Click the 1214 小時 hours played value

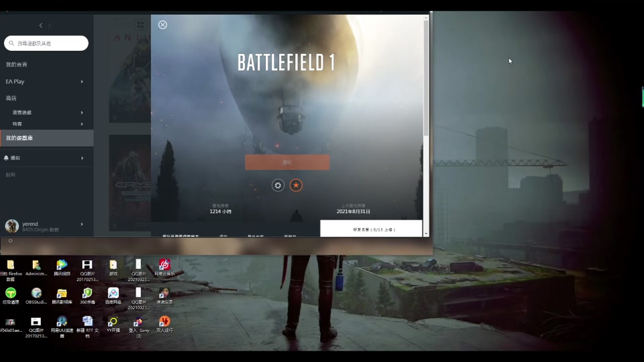(221, 211)
